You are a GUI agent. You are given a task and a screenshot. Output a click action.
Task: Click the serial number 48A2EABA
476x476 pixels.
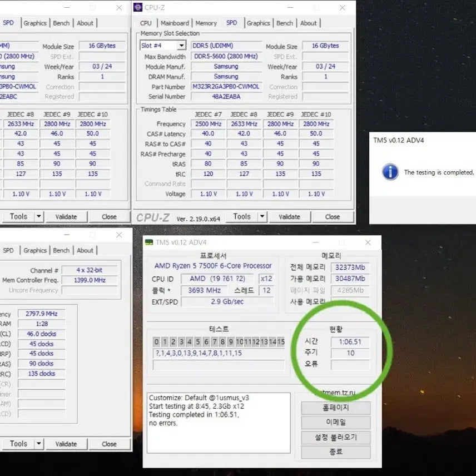[226, 97]
